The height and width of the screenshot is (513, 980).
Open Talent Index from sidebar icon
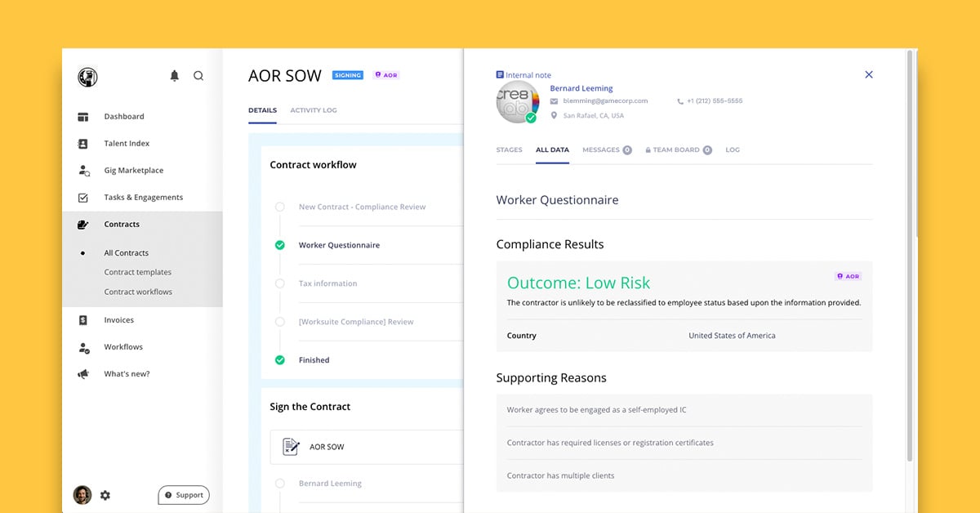point(83,144)
